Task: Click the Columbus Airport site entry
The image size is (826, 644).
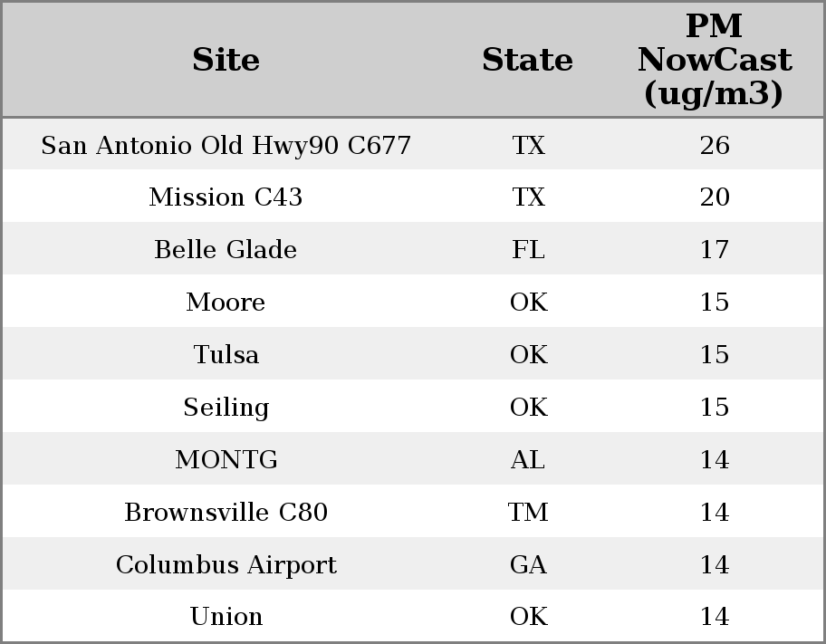Action: [x=226, y=564]
